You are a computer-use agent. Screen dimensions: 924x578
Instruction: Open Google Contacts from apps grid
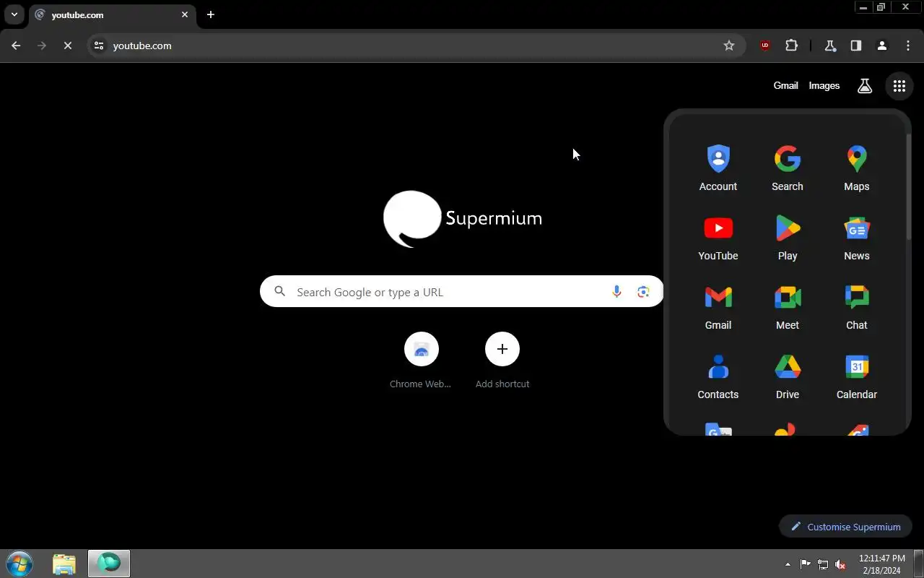[718, 376]
